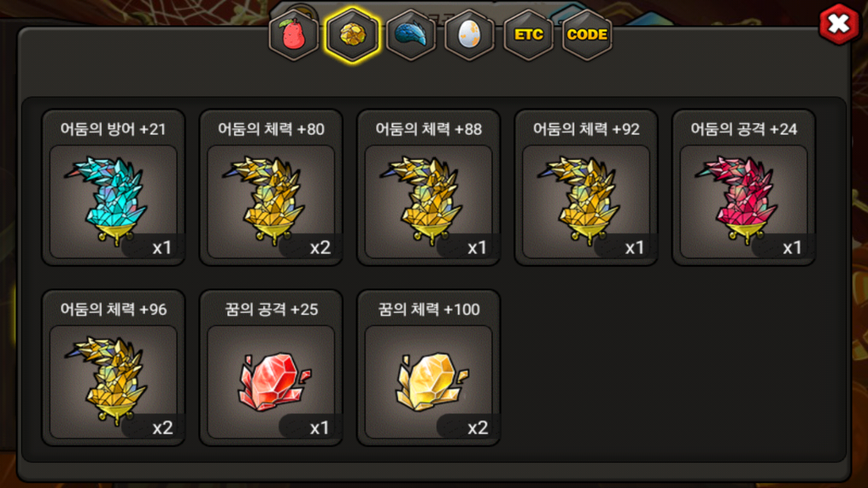This screenshot has height=488, width=868.
Task: Click the 꿈의 체력 +100 item label
Action: (x=429, y=310)
